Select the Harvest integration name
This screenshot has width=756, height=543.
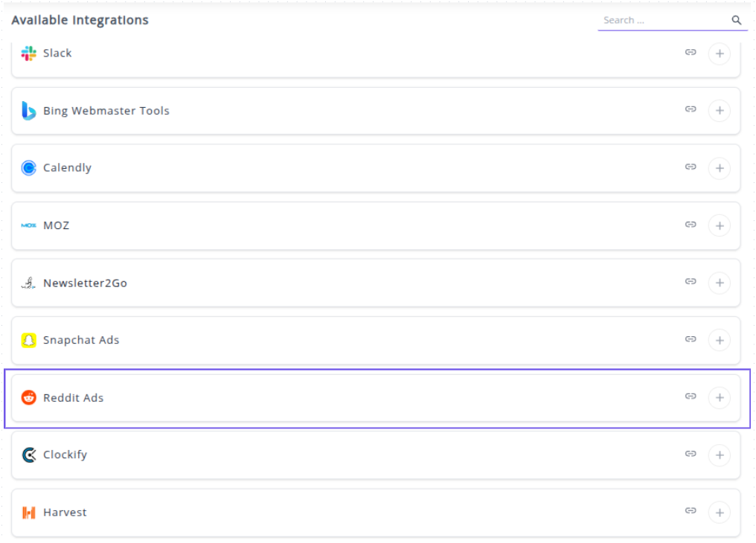click(65, 513)
